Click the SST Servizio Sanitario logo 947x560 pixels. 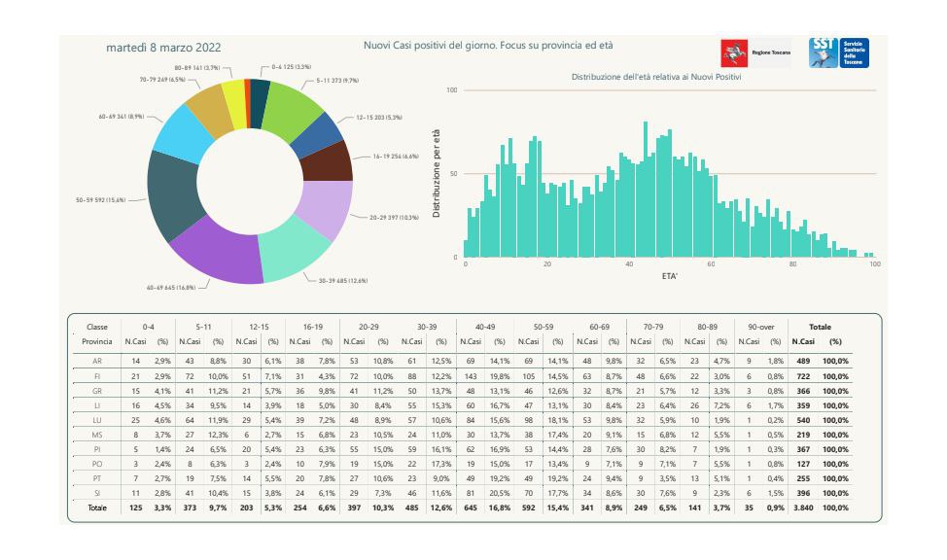click(838, 53)
